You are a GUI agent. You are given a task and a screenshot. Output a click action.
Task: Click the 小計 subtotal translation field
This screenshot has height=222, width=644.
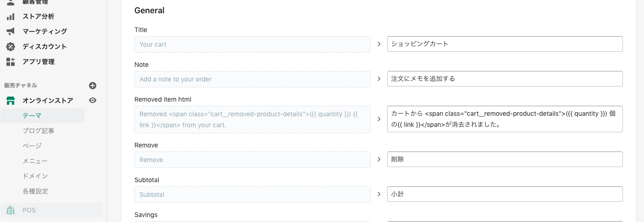(x=505, y=194)
